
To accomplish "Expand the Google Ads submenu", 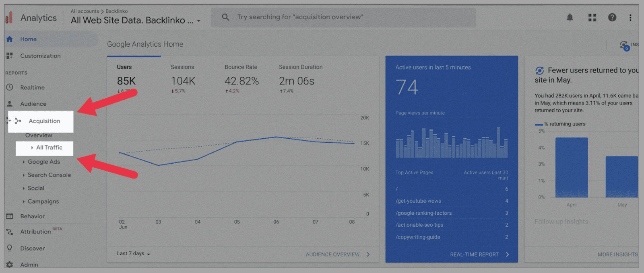I will pos(24,162).
